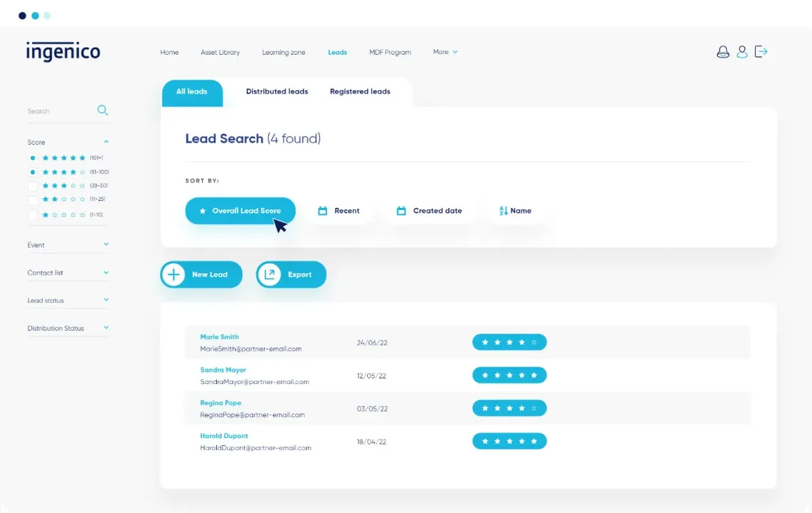Click the Export button
Image resolution: width=812 pixels, height=513 pixels.
coord(291,275)
